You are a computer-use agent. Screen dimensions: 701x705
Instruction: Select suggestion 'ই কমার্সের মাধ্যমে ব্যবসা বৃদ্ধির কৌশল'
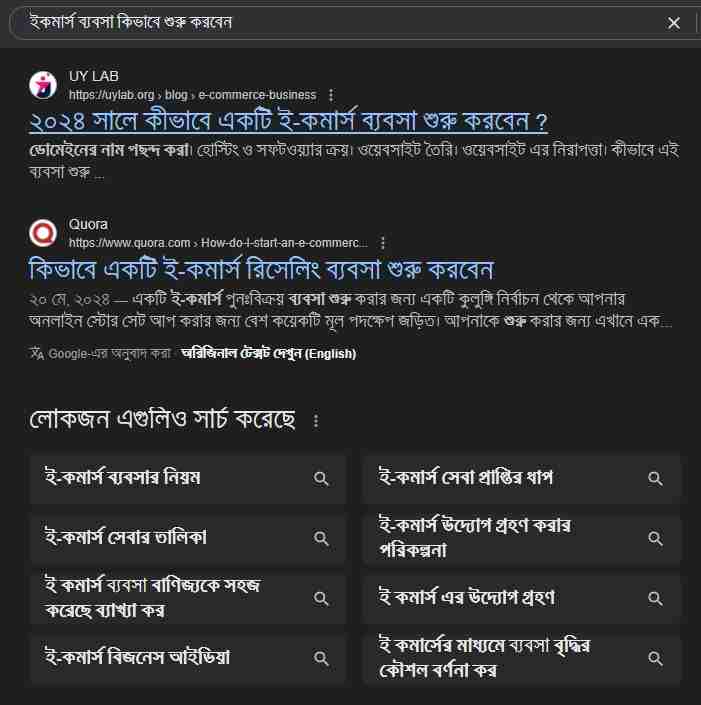click(522, 658)
